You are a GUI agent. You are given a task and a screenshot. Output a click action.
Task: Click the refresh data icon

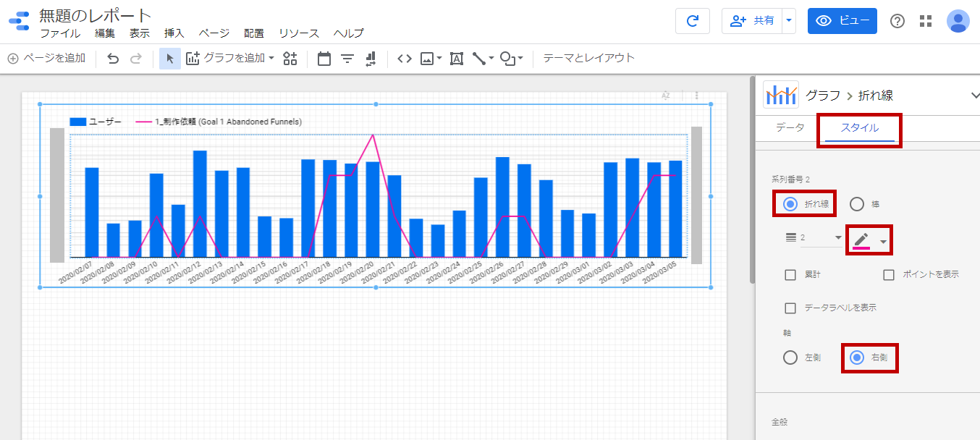coord(693,21)
